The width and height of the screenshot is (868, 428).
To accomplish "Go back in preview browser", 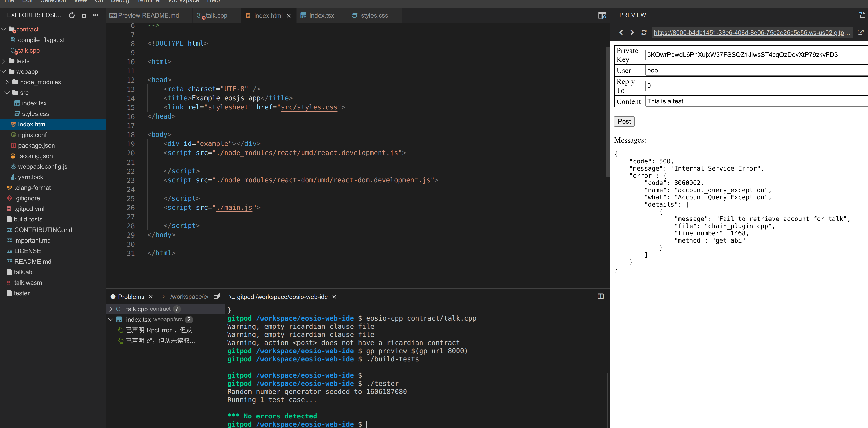I will [x=621, y=32].
